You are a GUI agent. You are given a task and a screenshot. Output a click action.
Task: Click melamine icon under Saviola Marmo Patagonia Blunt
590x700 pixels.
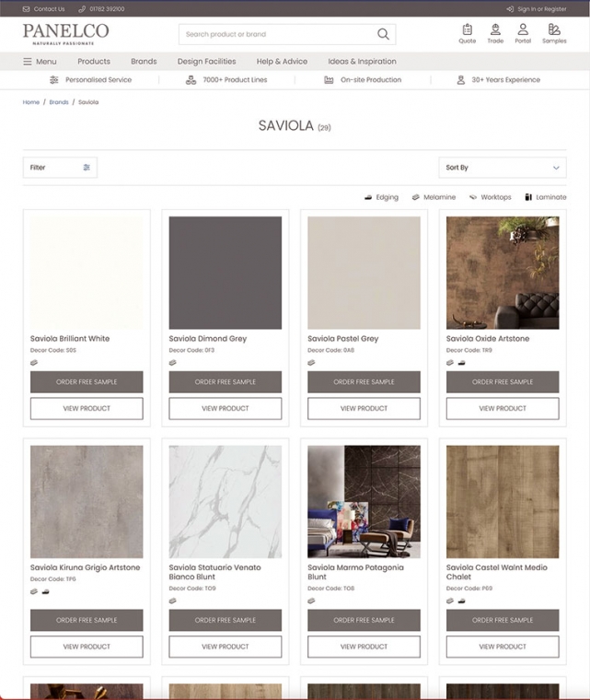pos(311,601)
